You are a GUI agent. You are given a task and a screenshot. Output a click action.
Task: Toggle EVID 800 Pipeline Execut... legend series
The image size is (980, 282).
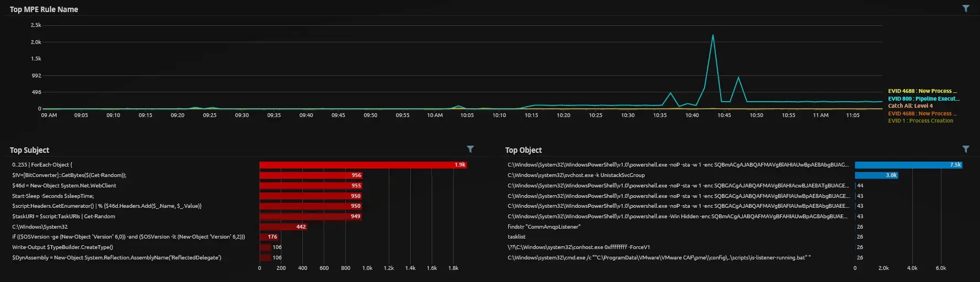(923, 99)
